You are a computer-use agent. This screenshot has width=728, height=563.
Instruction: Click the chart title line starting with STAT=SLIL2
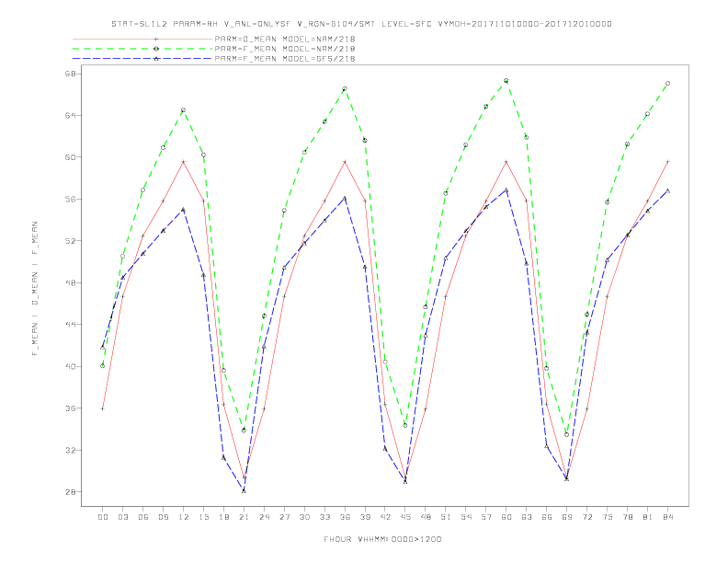pyautogui.click(x=361, y=24)
